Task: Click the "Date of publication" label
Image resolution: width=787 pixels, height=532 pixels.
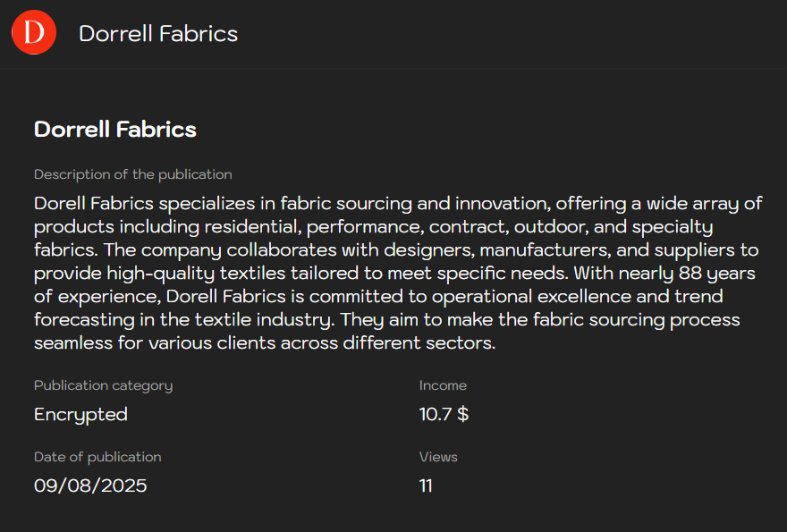Action: click(x=97, y=457)
